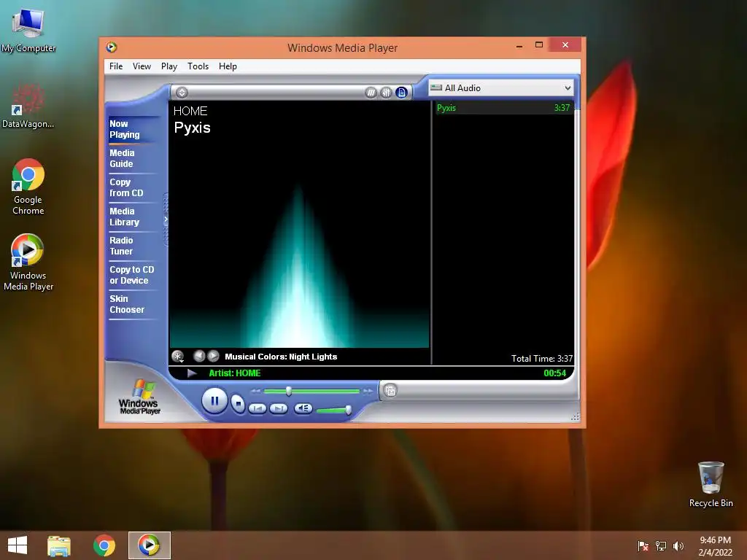Image resolution: width=747 pixels, height=560 pixels.
Task: Close the Windows Media Player window
Action: [x=565, y=44]
